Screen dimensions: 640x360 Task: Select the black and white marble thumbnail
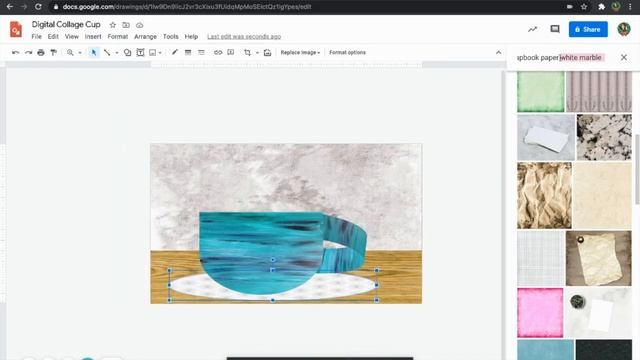(604, 137)
